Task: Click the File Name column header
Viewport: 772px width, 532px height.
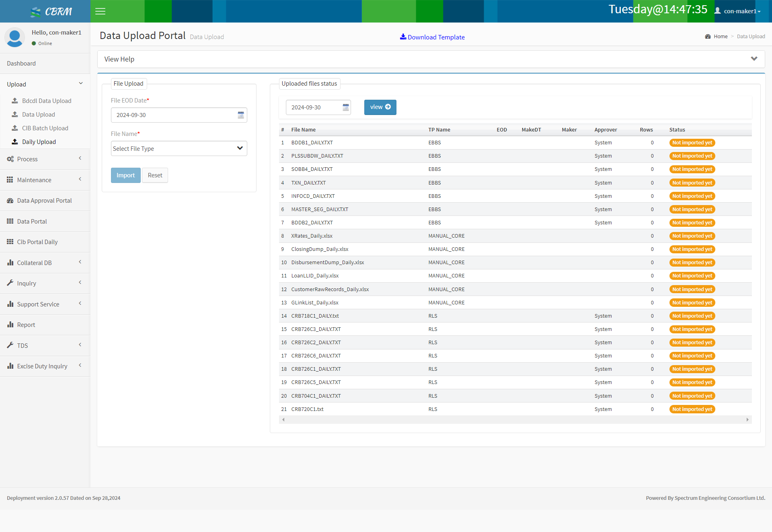Action: point(303,129)
